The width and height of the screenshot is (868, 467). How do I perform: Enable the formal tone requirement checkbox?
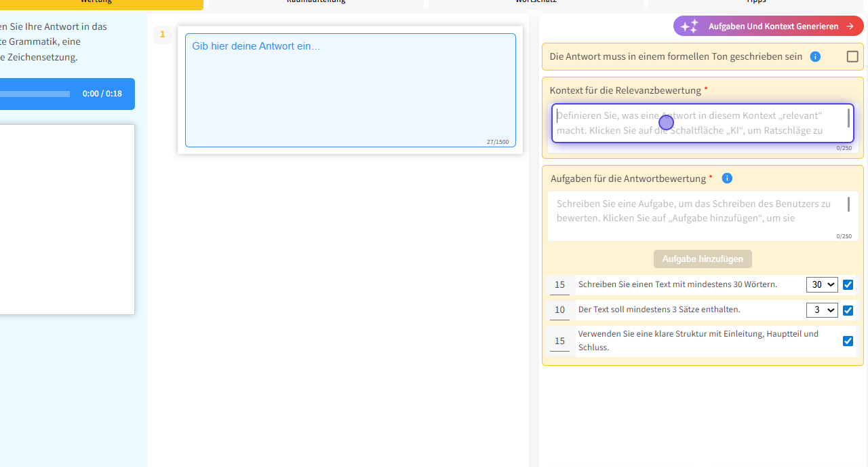[852, 57]
